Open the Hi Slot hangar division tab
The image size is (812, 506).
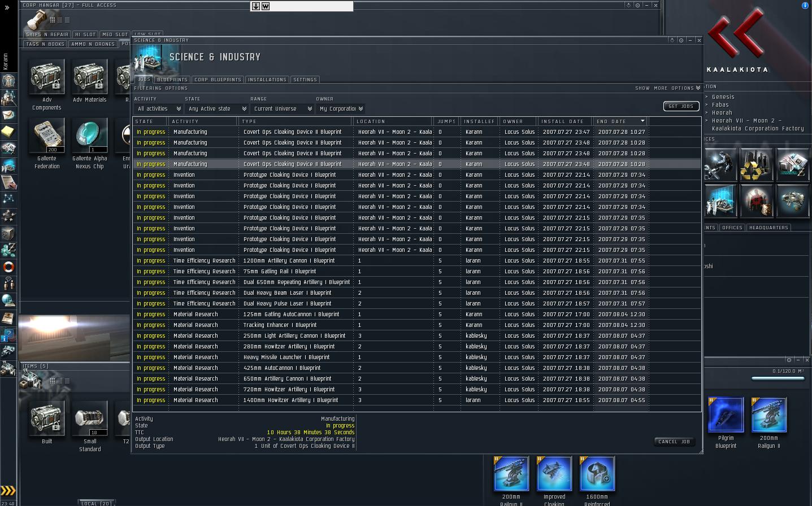click(x=85, y=34)
